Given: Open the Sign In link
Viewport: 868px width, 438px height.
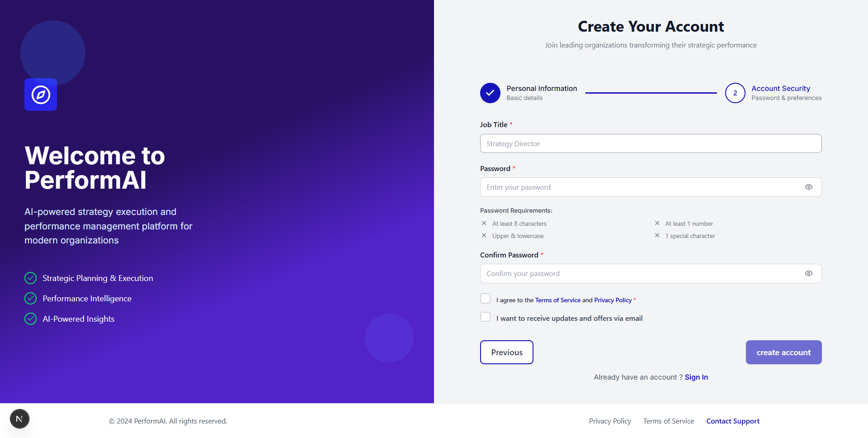Looking at the screenshot, I should click(x=696, y=377).
